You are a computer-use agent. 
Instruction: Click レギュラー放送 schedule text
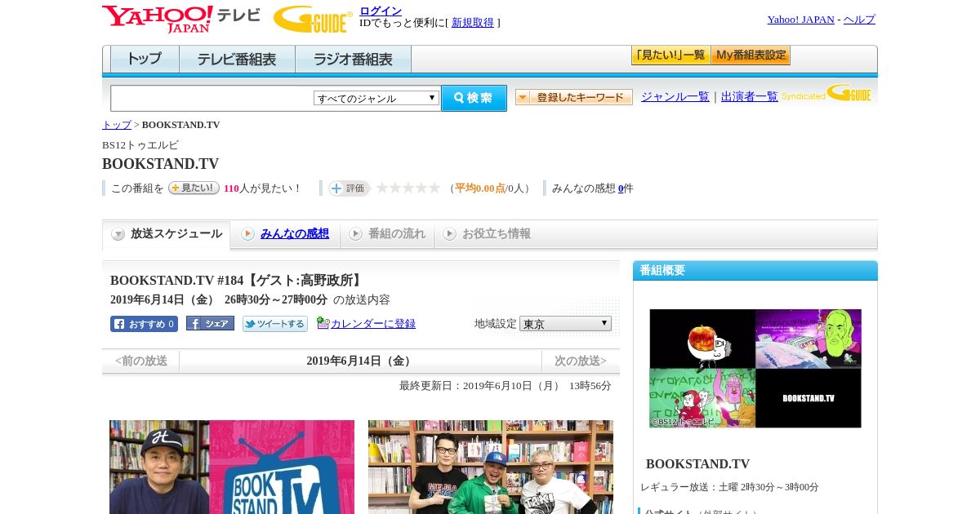pos(729,487)
